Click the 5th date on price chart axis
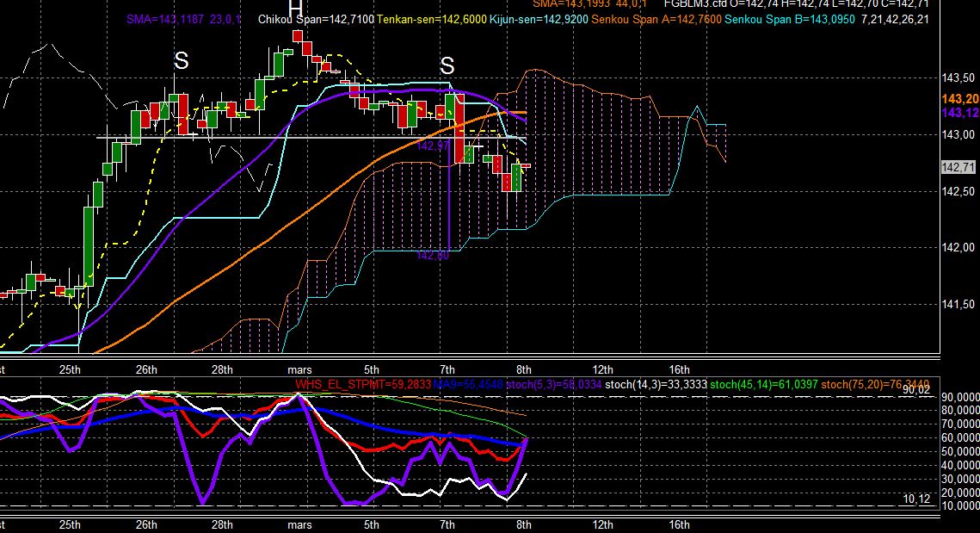Screen dimensions: 980x533 (x=372, y=369)
